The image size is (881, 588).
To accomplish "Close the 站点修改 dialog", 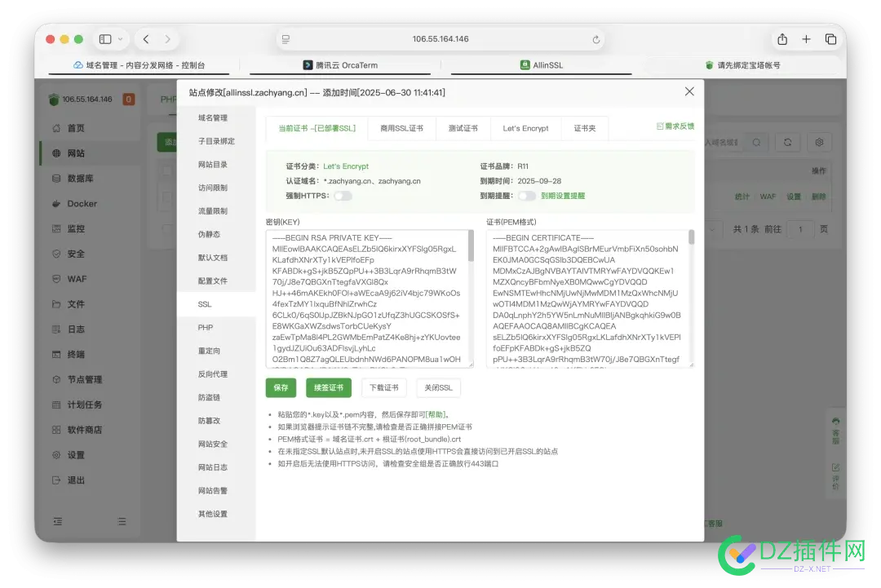I will click(689, 91).
